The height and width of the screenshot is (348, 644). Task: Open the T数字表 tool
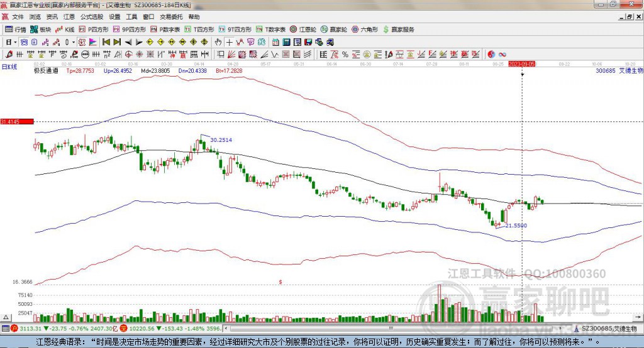[270, 30]
